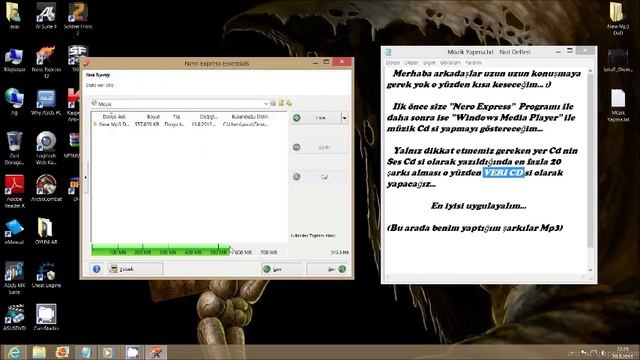Click the Notepad icon in its title bar
This screenshot has width=640, height=360.
coord(388,52)
